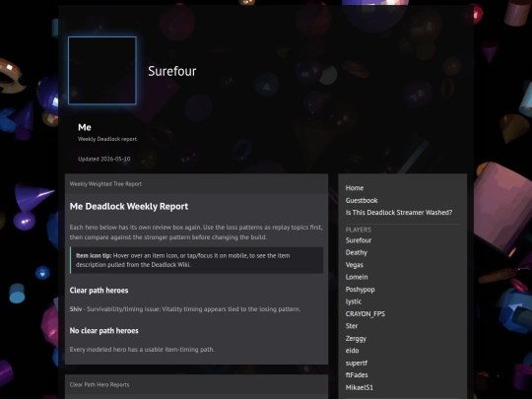The height and width of the screenshot is (399, 532).
Task: Open supertf's player report
Action: [x=357, y=363]
